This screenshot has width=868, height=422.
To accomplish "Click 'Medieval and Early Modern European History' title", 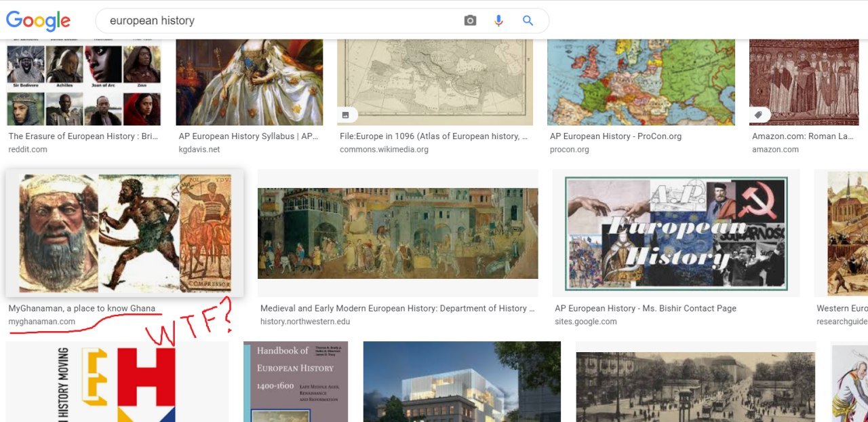I will click(397, 309).
